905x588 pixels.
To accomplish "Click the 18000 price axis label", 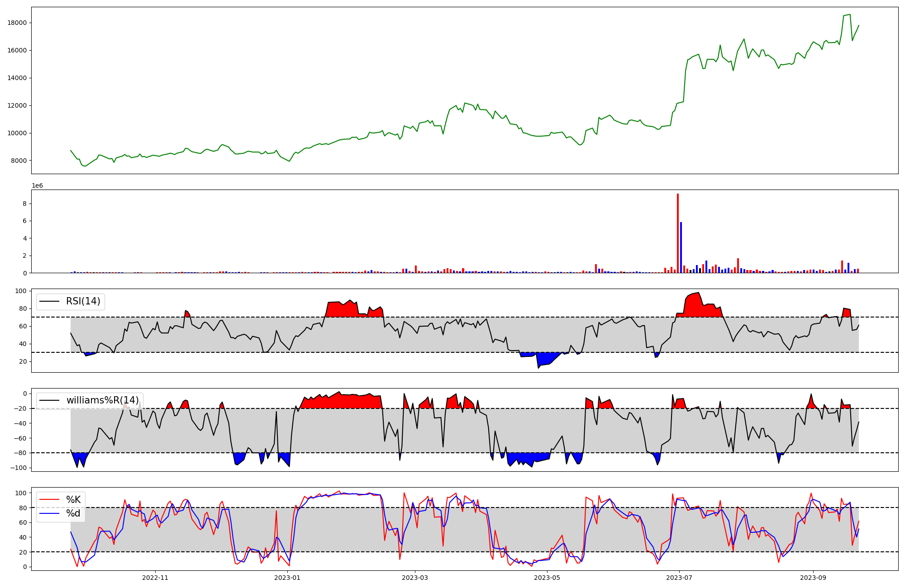I will (x=17, y=23).
